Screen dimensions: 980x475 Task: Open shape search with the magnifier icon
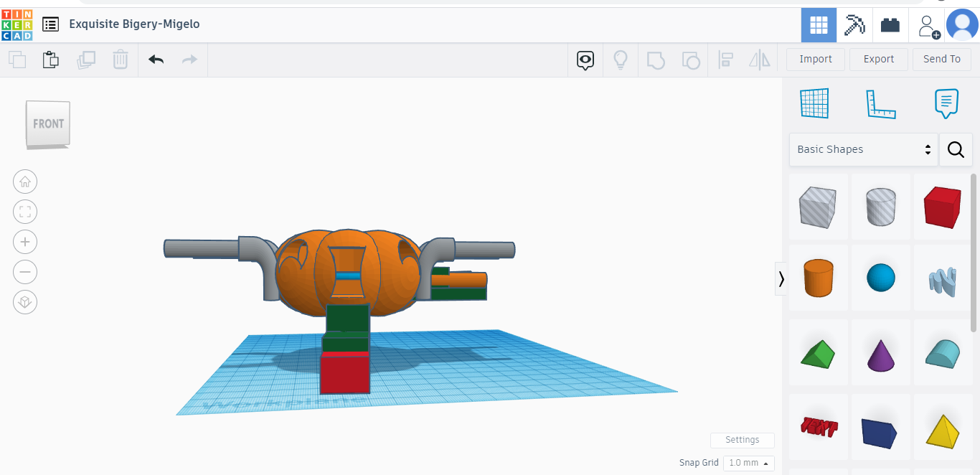point(956,149)
